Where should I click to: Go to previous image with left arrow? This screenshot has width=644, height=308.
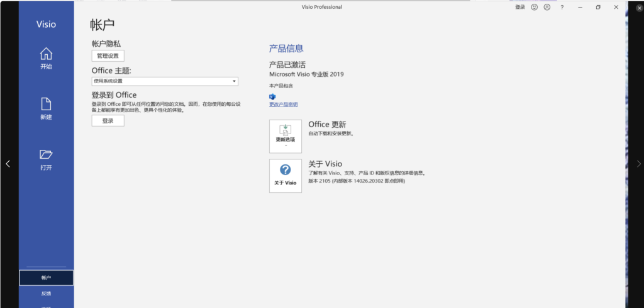point(8,164)
